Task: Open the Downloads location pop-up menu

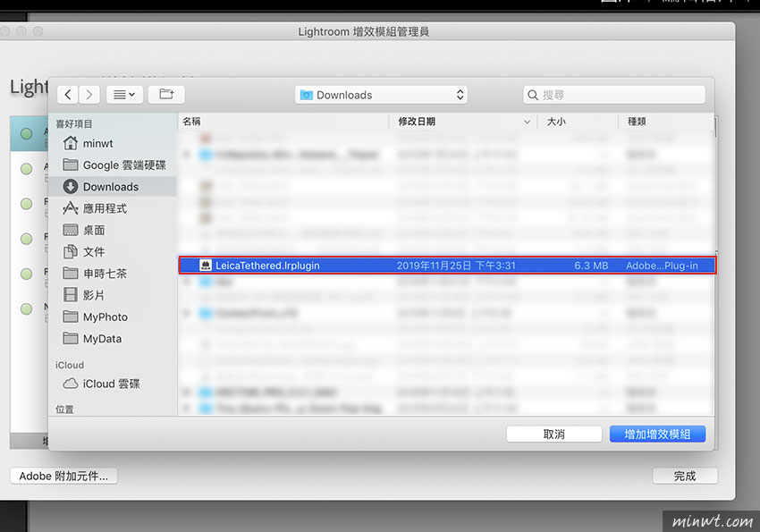Action: coord(382,95)
